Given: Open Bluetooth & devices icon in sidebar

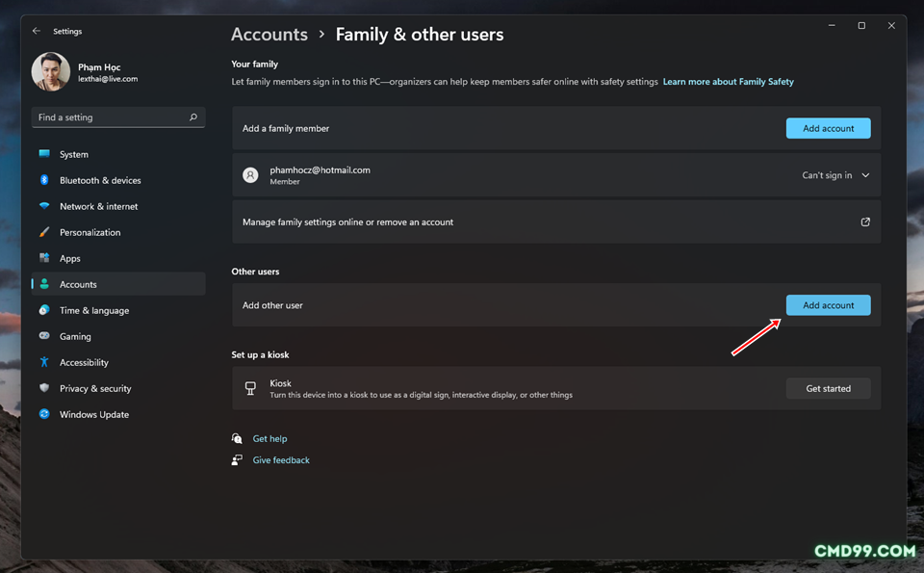Looking at the screenshot, I should (44, 180).
